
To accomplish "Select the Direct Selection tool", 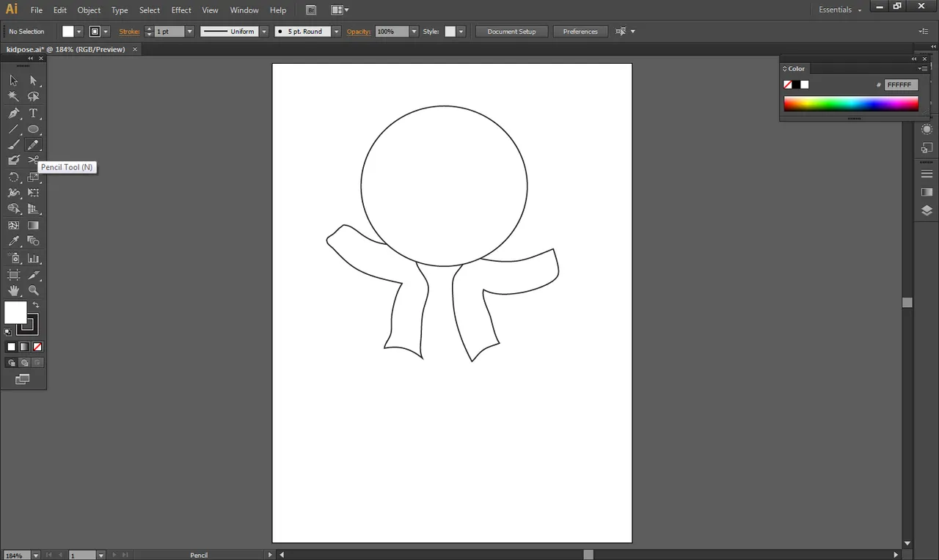I will coord(33,80).
